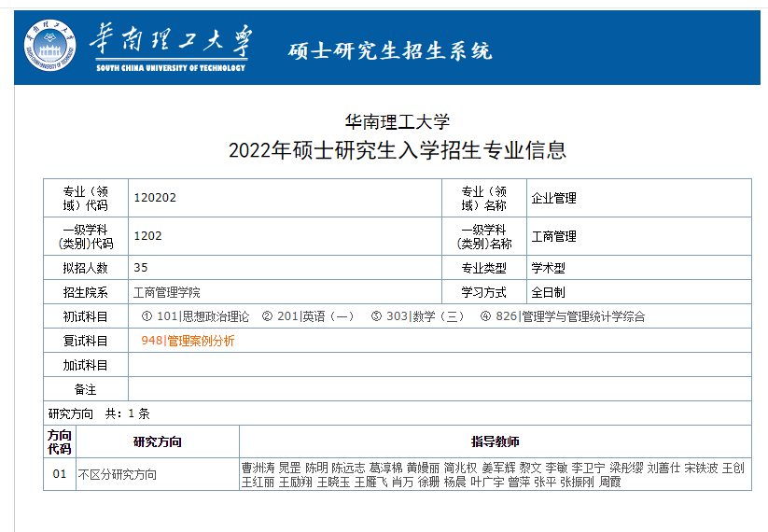The height and width of the screenshot is (532, 768).
Task: Click advisor name 葛淳棉
Action: click(386, 468)
